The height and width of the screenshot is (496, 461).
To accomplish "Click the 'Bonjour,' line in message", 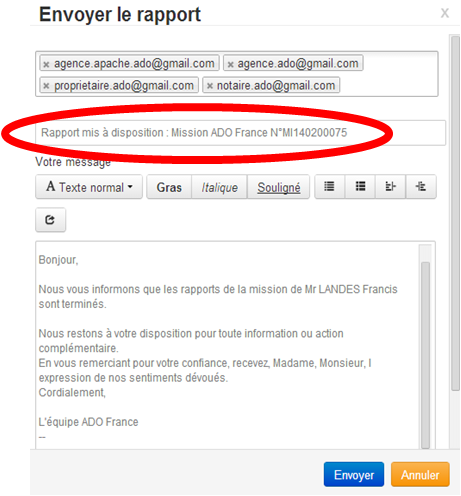I will 58,260.
